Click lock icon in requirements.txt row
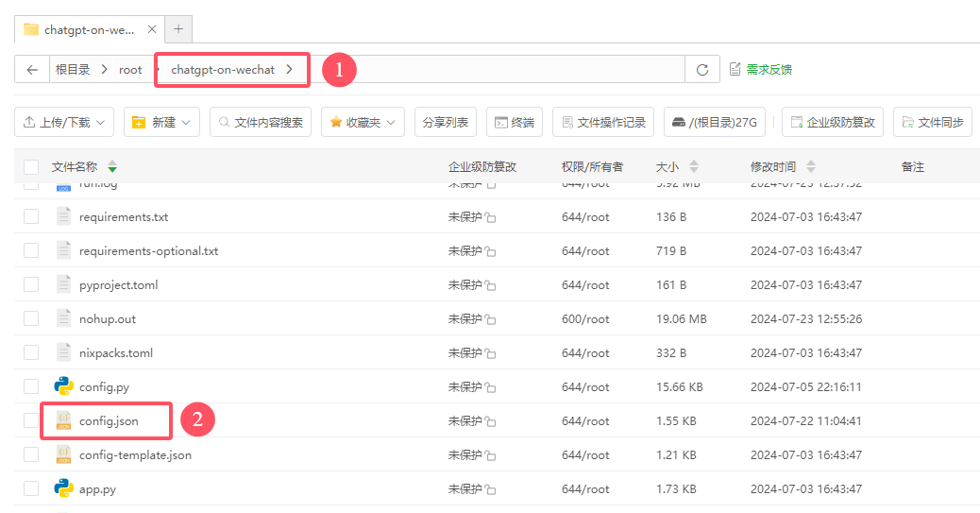The width and height of the screenshot is (980, 513). tap(491, 217)
